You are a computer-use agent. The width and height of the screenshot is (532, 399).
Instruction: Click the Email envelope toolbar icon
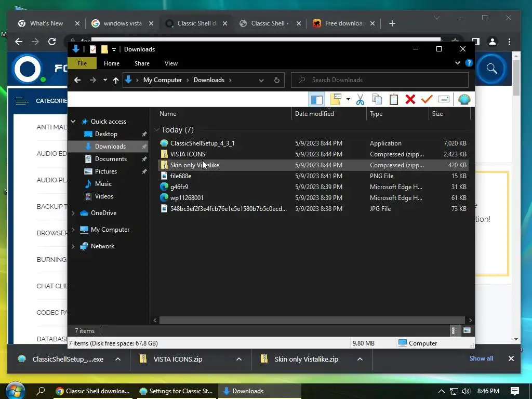(x=444, y=99)
